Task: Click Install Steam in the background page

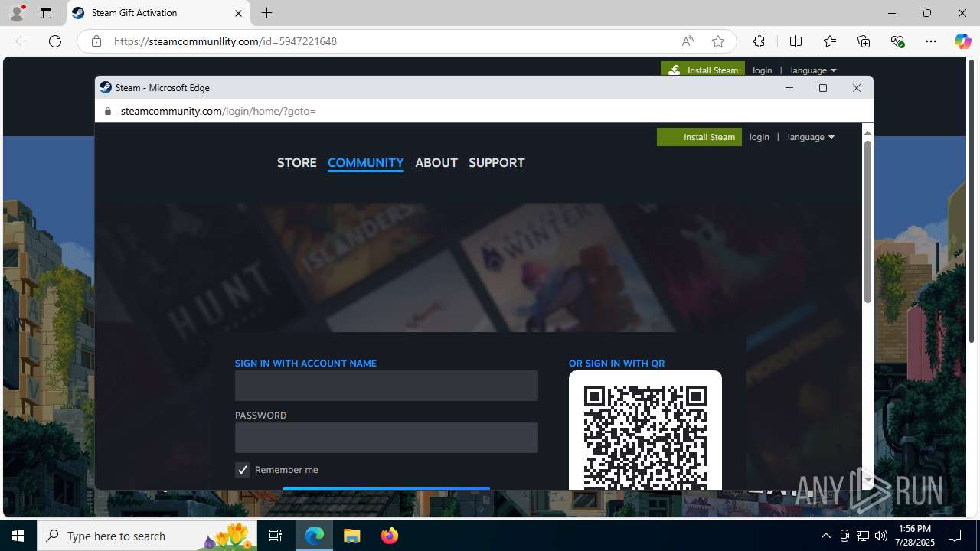Action: pos(703,70)
